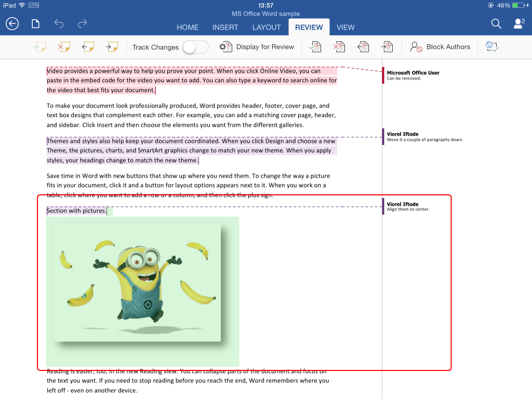Tap the 'MS Office Word sample' title
Viewport: 532px width, 399px height.
(265, 14)
